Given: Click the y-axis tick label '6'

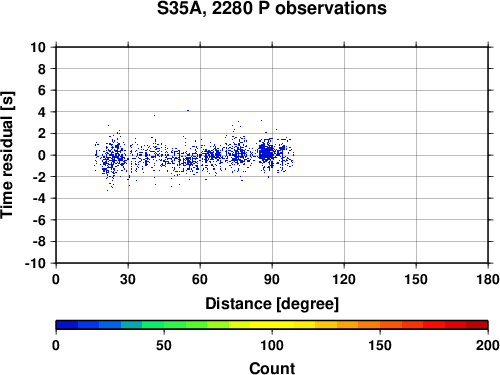Looking at the screenshot, I should click(42, 90).
